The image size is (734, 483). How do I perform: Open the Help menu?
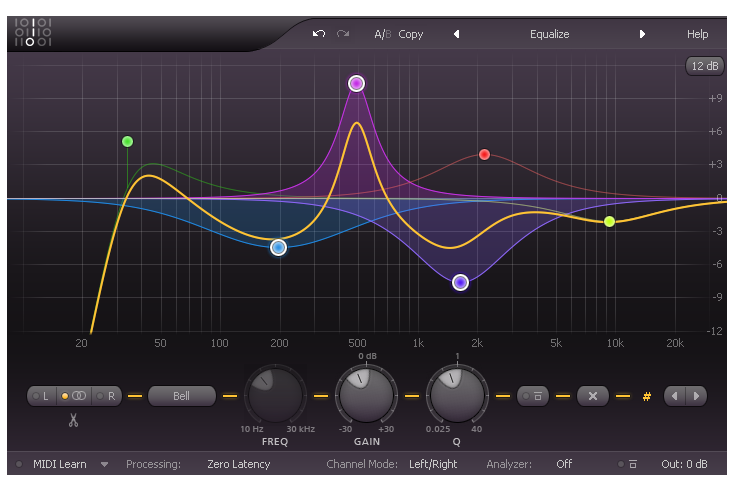coord(697,34)
